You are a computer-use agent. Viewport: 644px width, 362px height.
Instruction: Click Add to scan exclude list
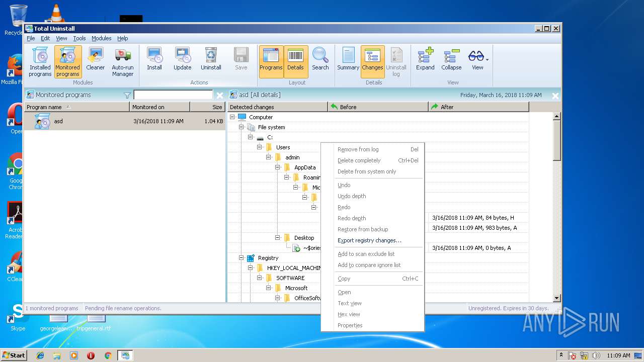point(372,254)
